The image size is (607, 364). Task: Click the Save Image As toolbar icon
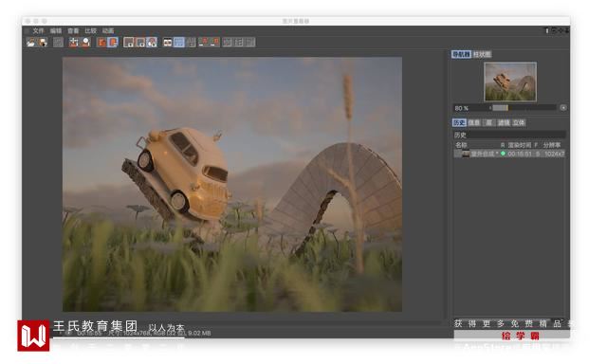(43, 42)
